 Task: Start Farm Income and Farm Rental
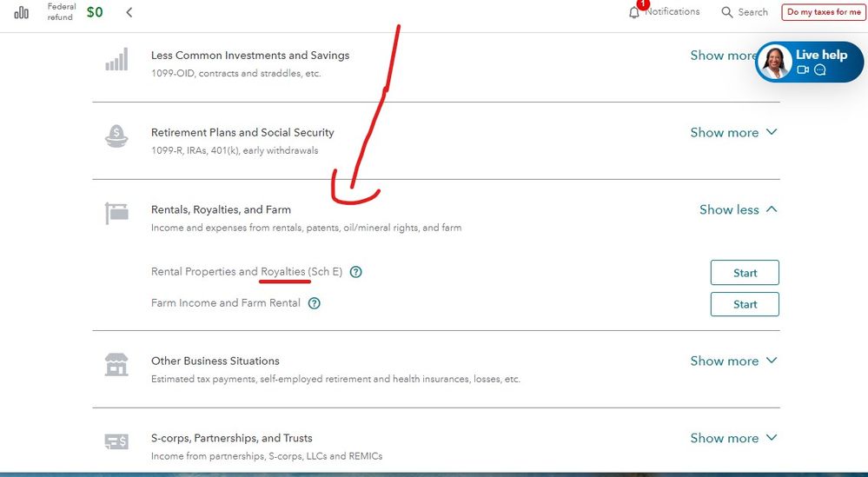[x=744, y=304]
